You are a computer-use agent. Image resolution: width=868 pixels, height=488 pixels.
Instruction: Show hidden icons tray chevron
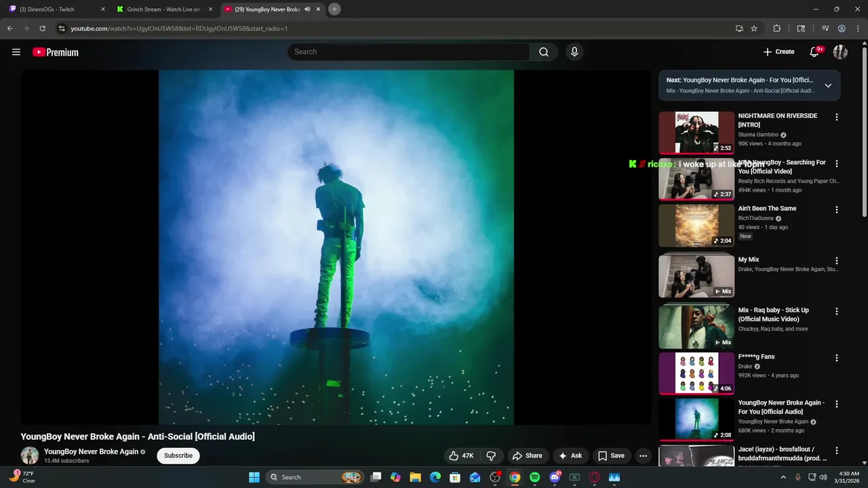783,477
